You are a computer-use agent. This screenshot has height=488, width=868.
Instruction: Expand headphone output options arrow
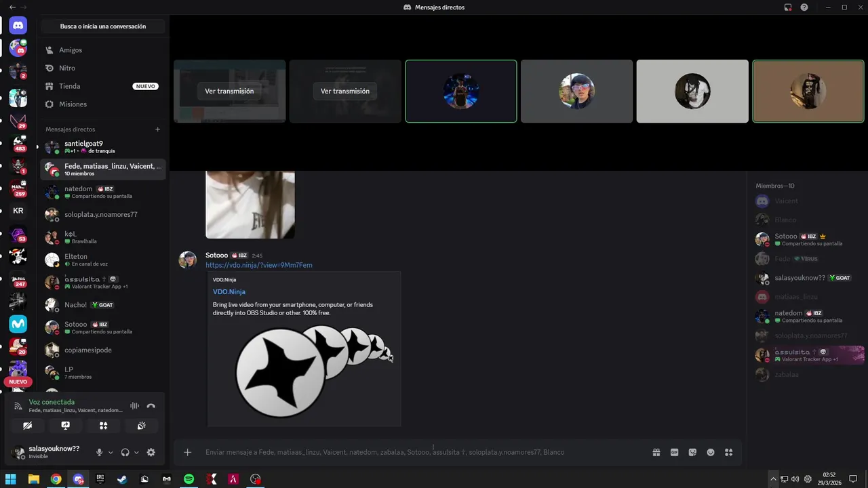(x=136, y=452)
